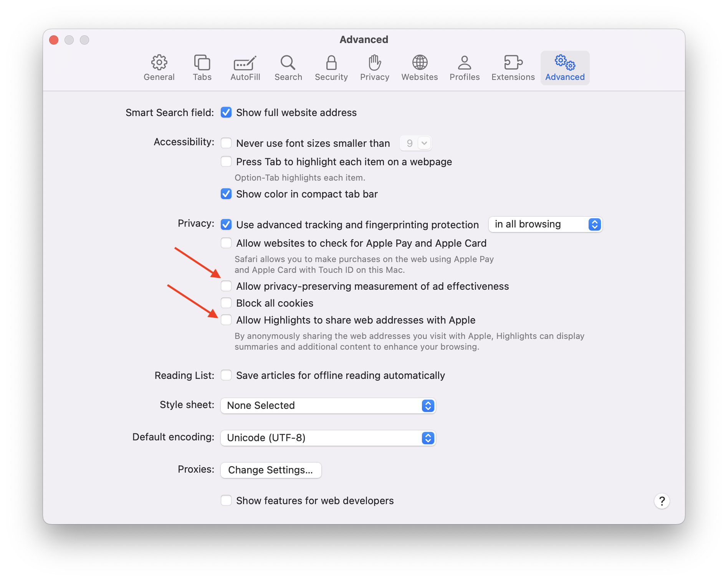Enable Save articles for offline reading
The width and height of the screenshot is (728, 581).
tap(226, 375)
